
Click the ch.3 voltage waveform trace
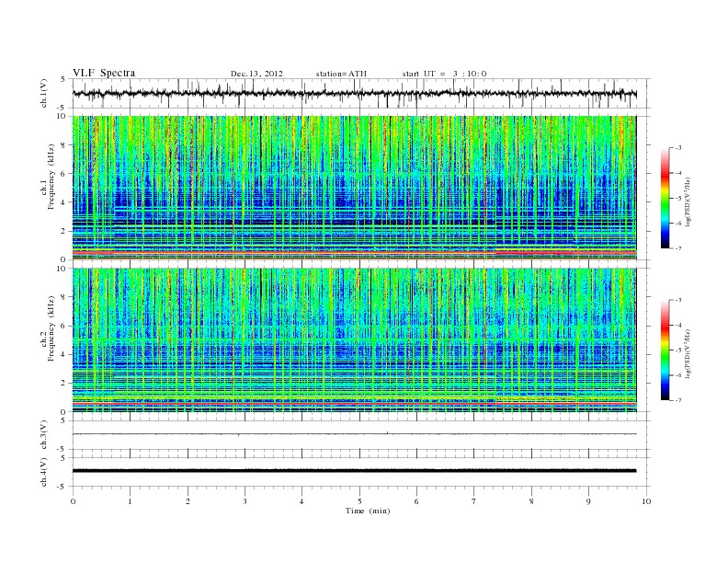pyautogui.click(x=355, y=434)
